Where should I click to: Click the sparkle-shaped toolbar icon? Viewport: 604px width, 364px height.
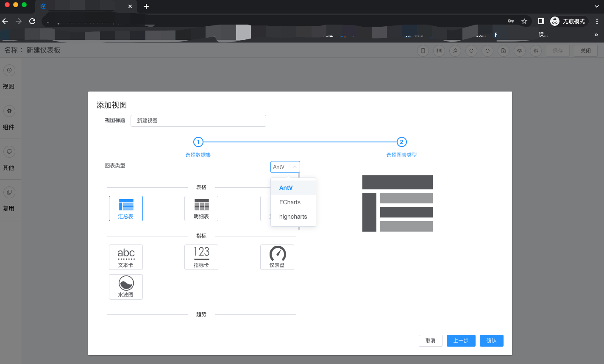(x=455, y=51)
